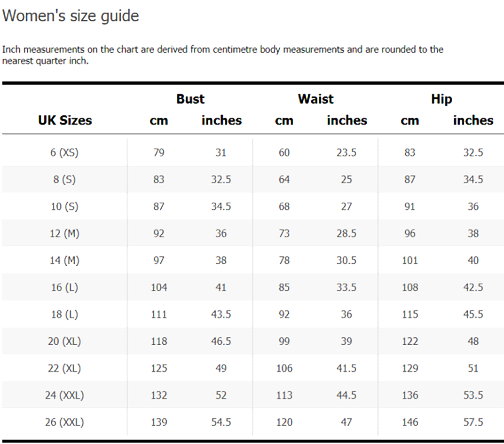The height and width of the screenshot is (444, 504).
Task: Click the 23.5 inch waist value
Action: [x=346, y=152]
